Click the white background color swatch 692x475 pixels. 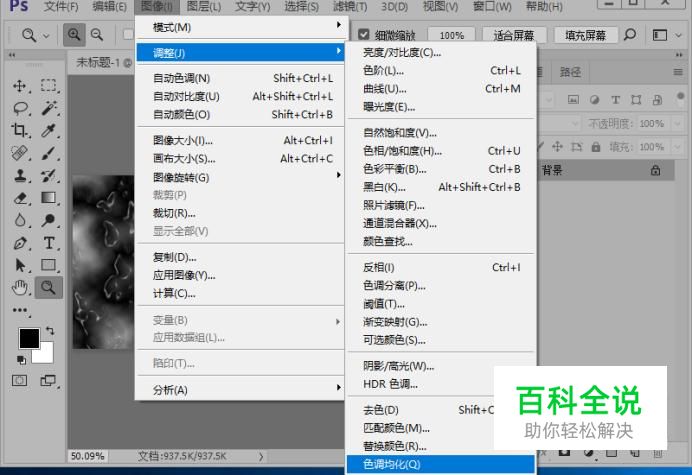point(45,355)
